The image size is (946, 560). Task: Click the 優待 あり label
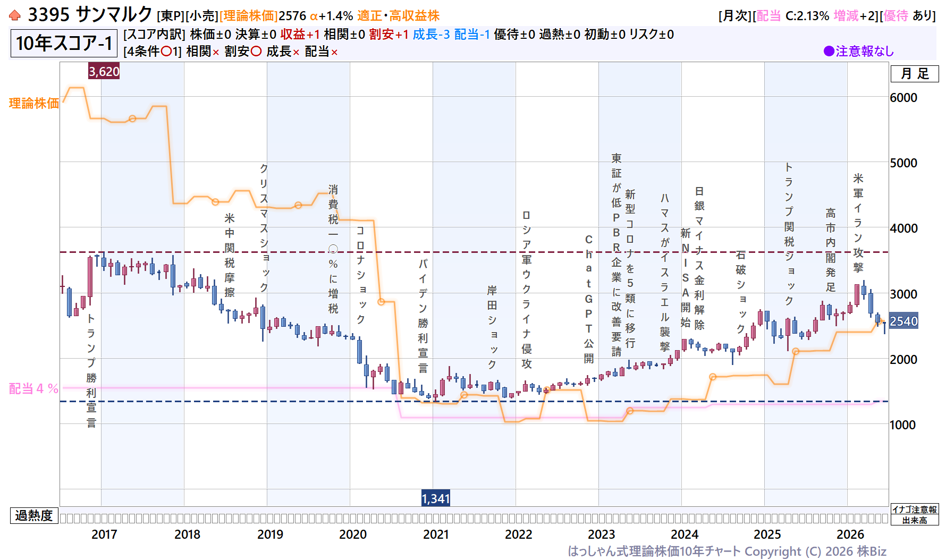909,16
